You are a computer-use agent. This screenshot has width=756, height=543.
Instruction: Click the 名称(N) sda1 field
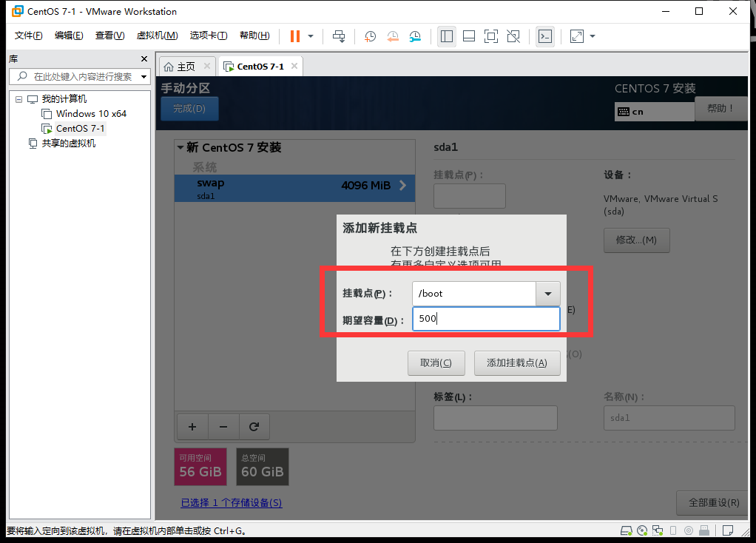[x=669, y=418]
